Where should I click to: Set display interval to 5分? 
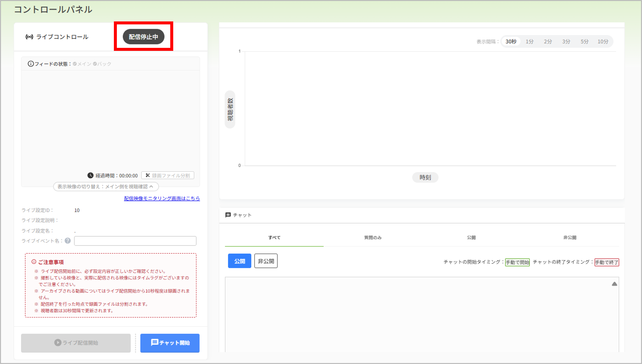pos(584,41)
